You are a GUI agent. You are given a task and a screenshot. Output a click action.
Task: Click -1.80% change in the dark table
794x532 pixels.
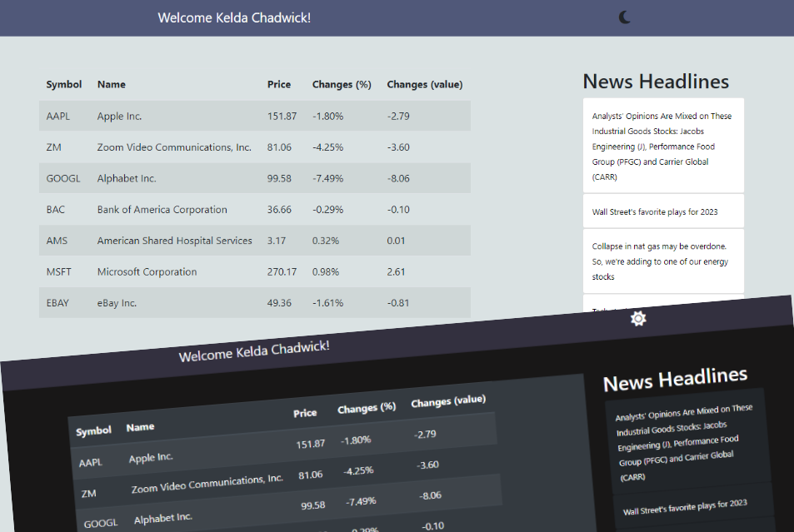pyautogui.click(x=356, y=440)
